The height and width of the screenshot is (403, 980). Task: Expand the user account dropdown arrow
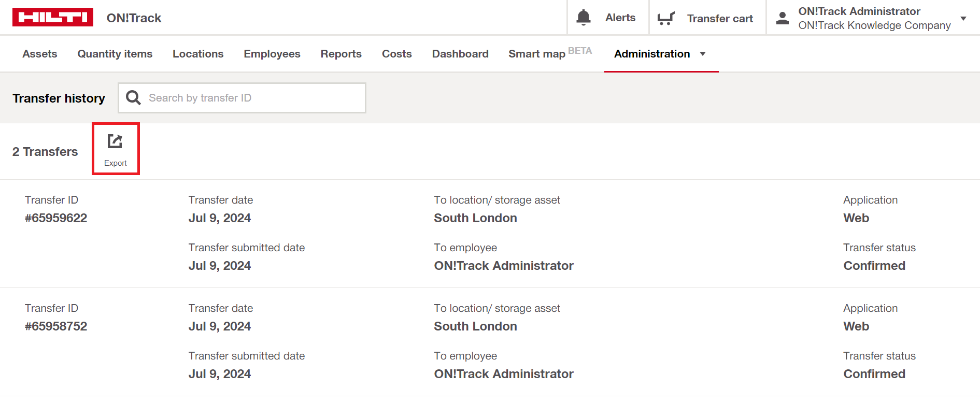(x=963, y=18)
